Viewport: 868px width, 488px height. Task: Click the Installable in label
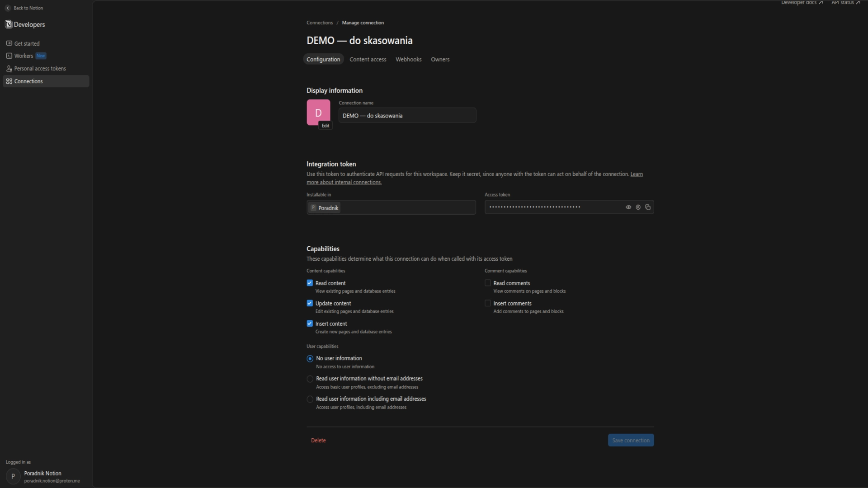(x=319, y=195)
